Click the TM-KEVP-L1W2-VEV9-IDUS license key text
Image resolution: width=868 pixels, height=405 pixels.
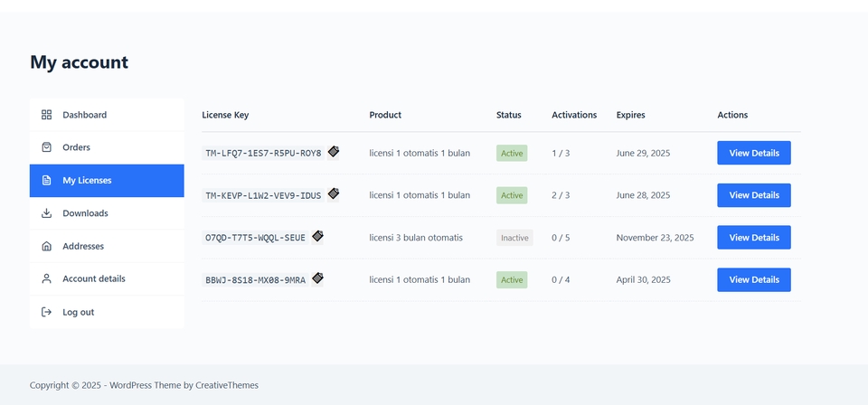(x=263, y=195)
